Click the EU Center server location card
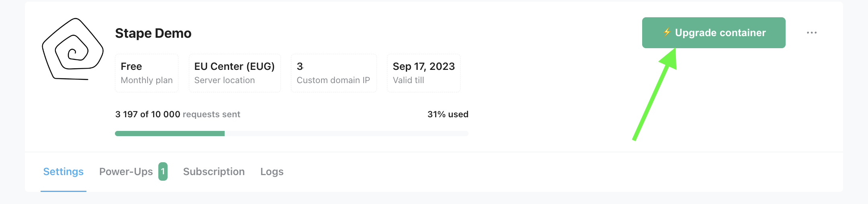Image resolution: width=868 pixels, height=204 pixels. click(x=235, y=73)
